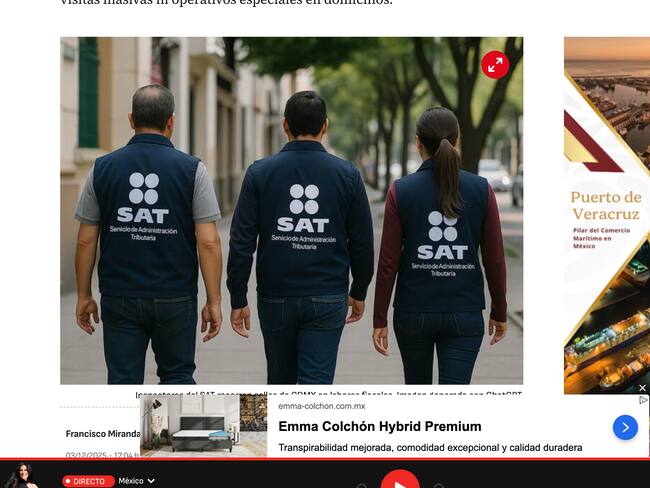650x488 pixels.
Task: Open the México region dropdown
Action: coord(136,481)
